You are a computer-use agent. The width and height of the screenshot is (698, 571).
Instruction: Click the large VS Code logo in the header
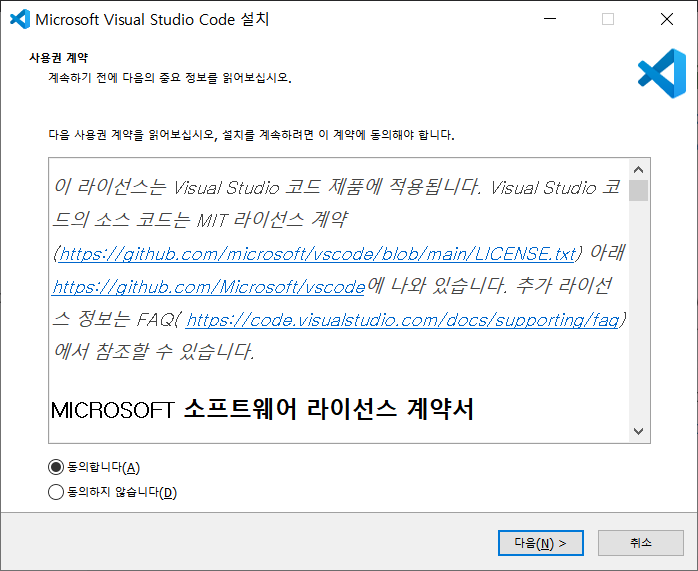[x=662, y=73]
